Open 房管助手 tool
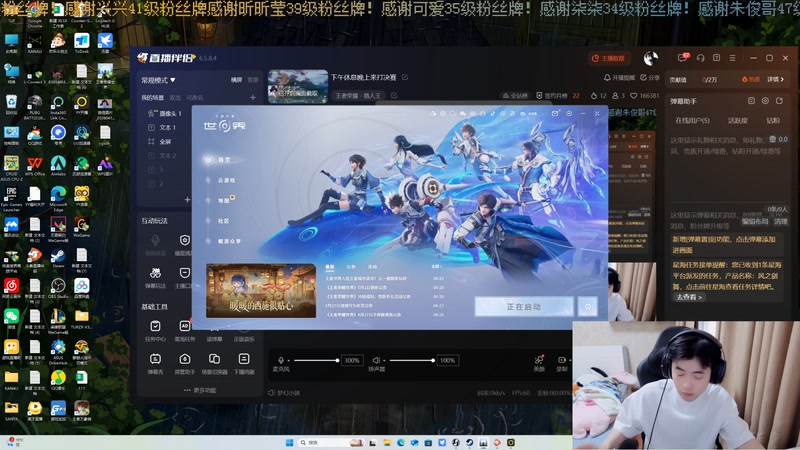 coord(185,364)
